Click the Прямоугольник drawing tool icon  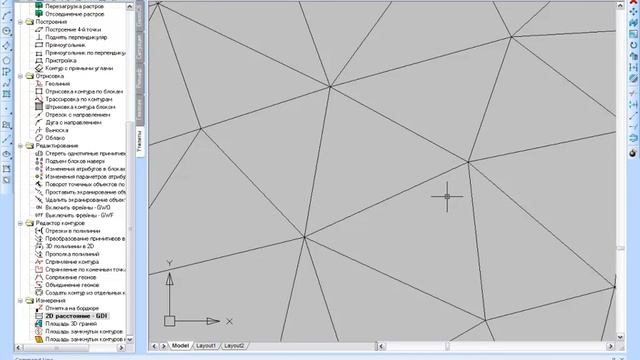pos(39,45)
